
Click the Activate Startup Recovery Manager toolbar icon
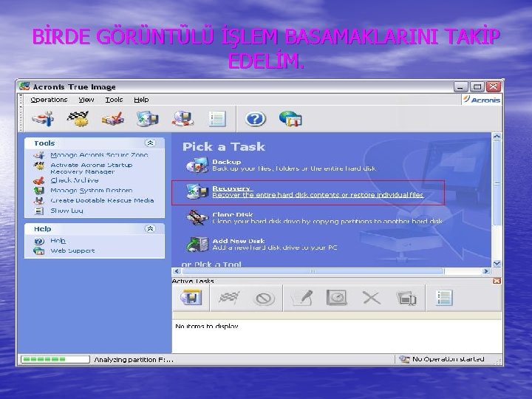coord(78,119)
